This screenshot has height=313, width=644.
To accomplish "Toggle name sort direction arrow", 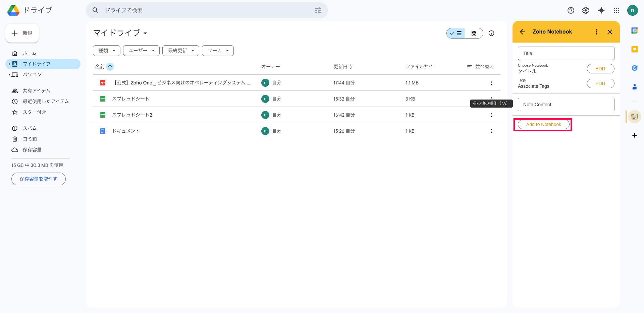I will coord(110,67).
